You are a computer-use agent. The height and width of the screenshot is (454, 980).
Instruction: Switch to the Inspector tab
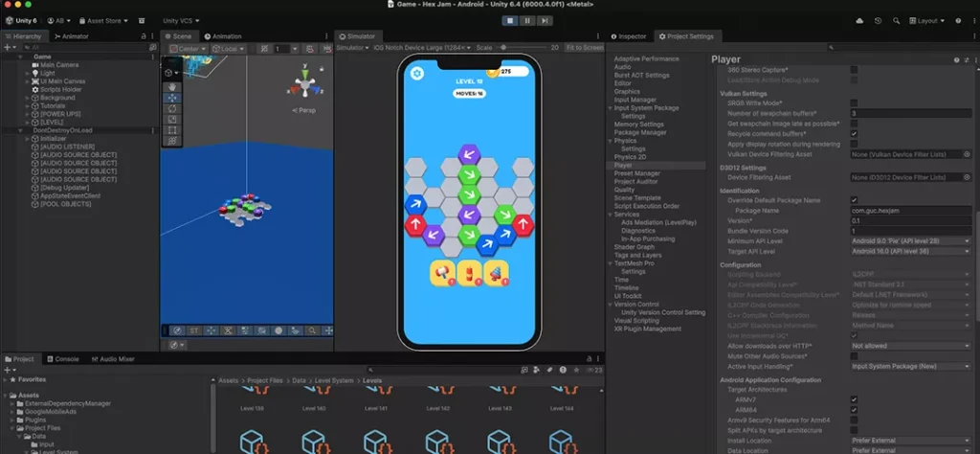[x=629, y=36]
